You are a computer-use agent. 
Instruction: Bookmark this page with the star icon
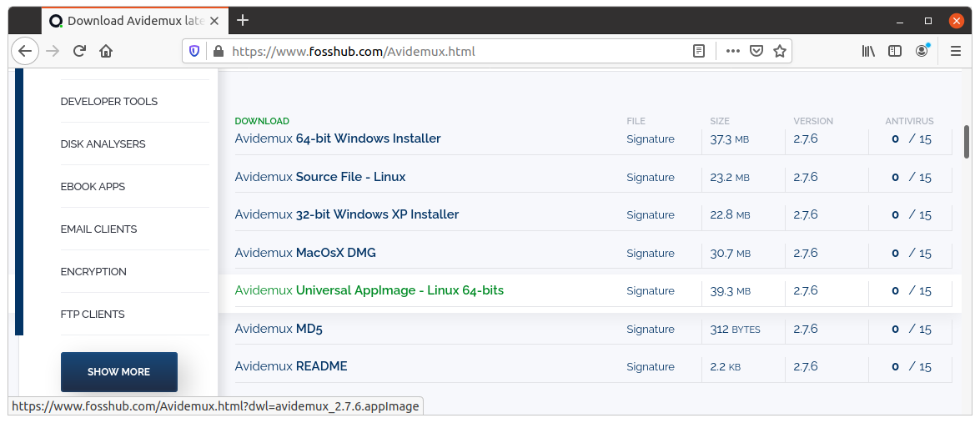780,51
